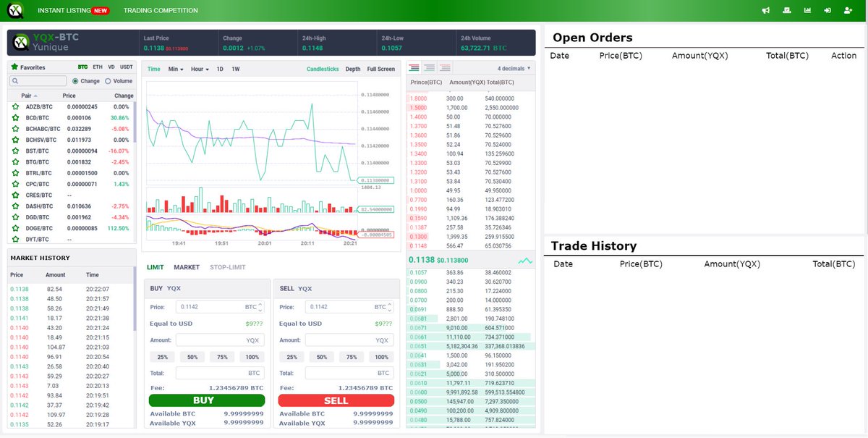
Task: Select the 1W chart interval
Action: [x=236, y=69]
